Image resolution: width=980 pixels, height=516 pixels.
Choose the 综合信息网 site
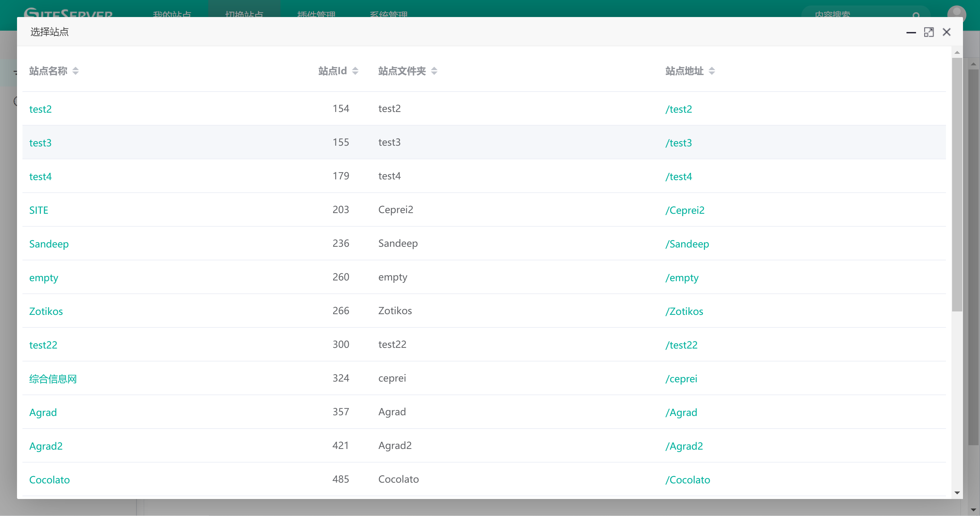coord(53,378)
